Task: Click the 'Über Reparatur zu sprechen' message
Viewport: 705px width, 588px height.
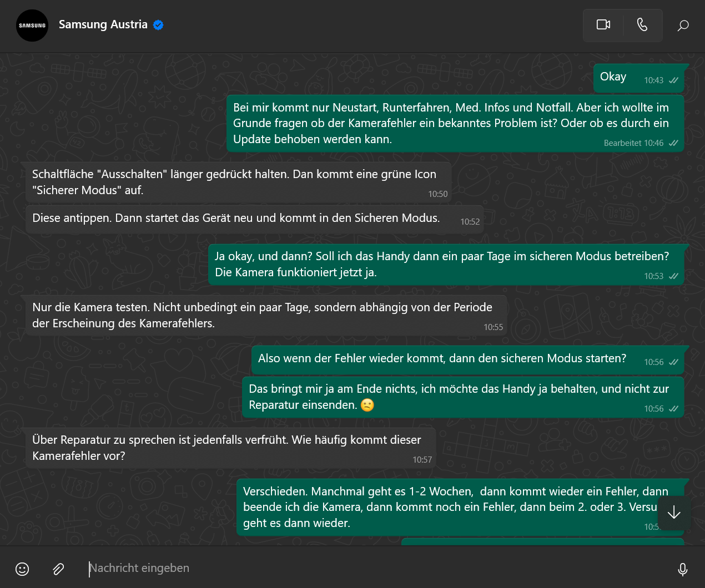Action: [x=226, y=448]
